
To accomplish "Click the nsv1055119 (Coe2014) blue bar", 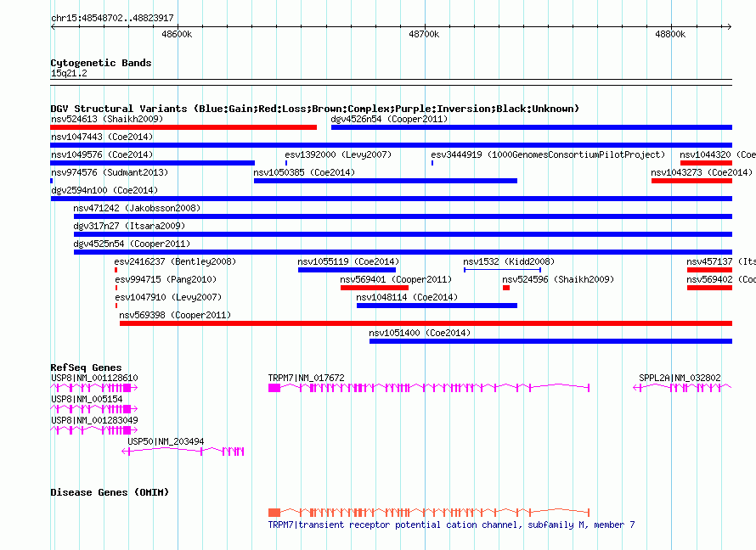I will click(x=347, y=270).
